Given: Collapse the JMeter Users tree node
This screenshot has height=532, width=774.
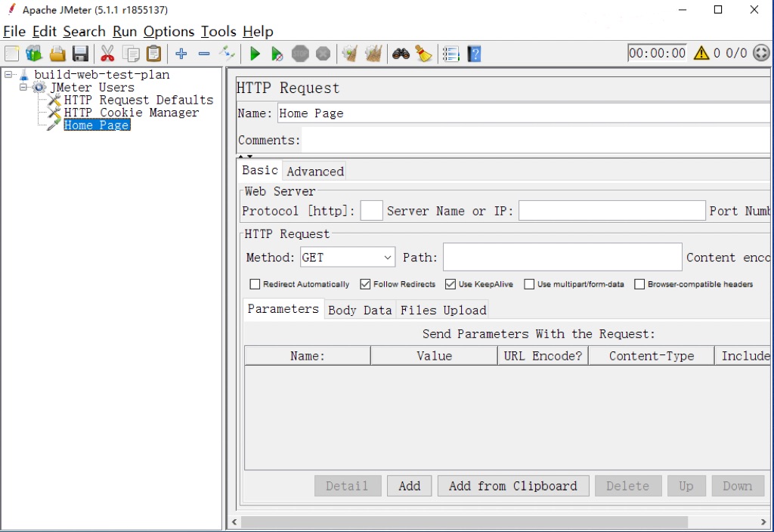Looking at the screenshot, I should click(23, 88).
